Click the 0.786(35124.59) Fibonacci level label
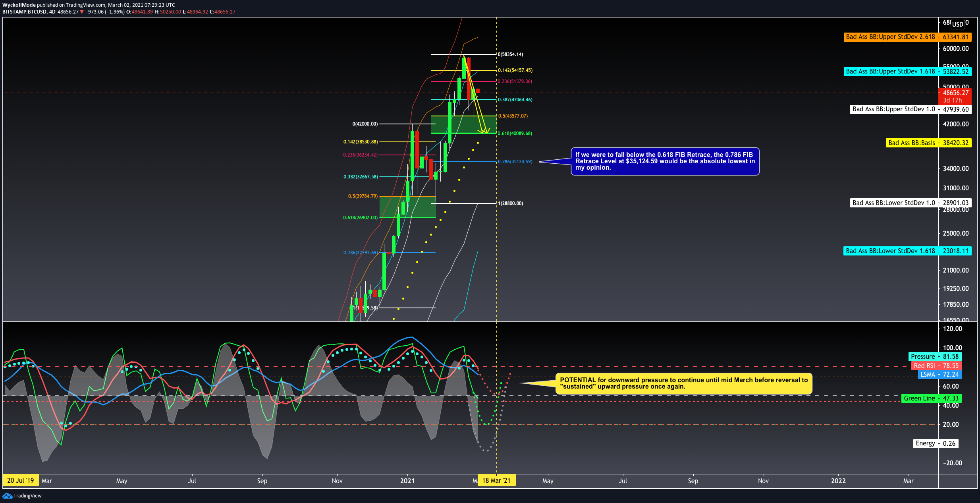This screenshot has width=980, height=503. 515,162
